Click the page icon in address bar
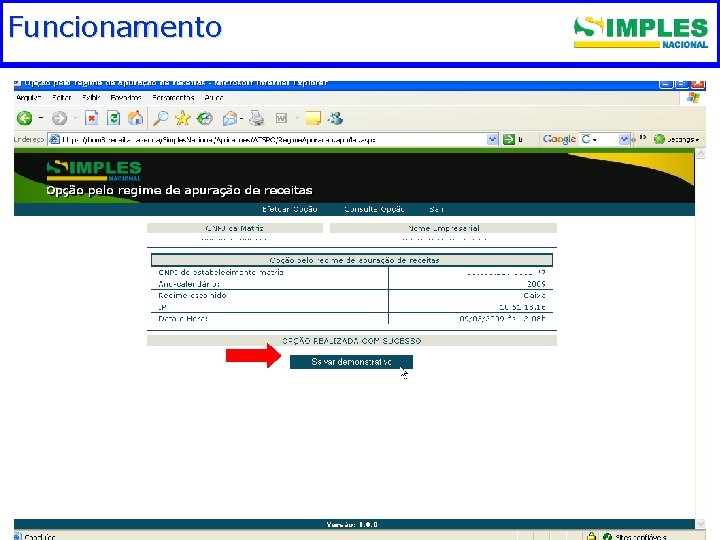 point(54,139)
